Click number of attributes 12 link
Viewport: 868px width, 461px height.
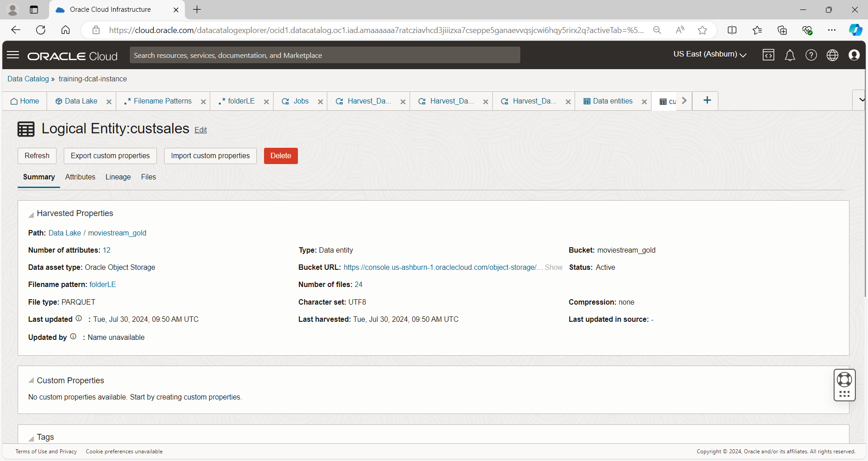click(x=107, y=250)
